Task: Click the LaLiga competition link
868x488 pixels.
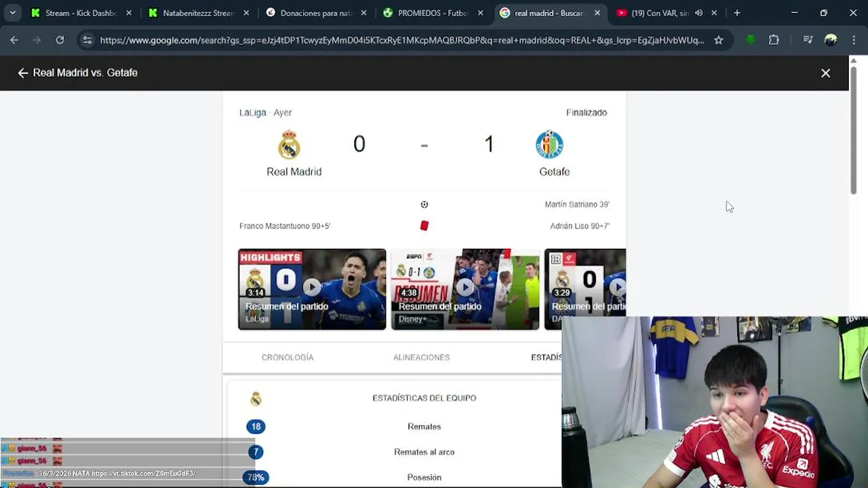Action: [252, 113]
